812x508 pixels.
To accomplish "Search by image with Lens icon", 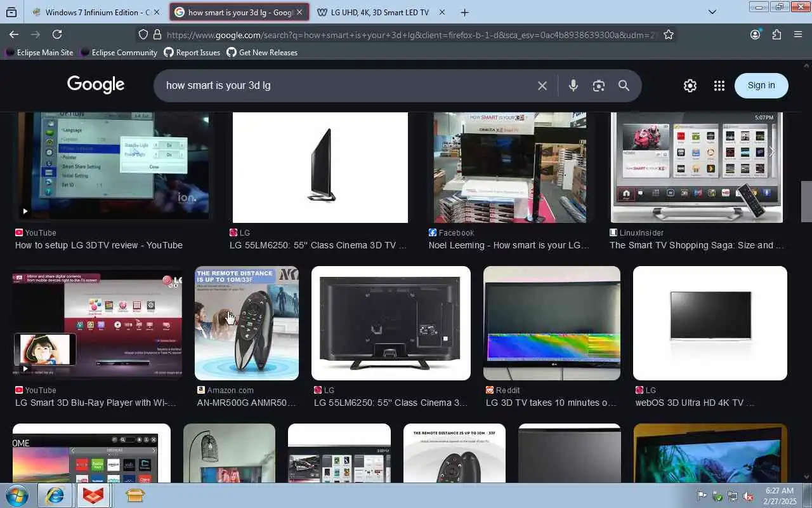I will tap(599, 86).
